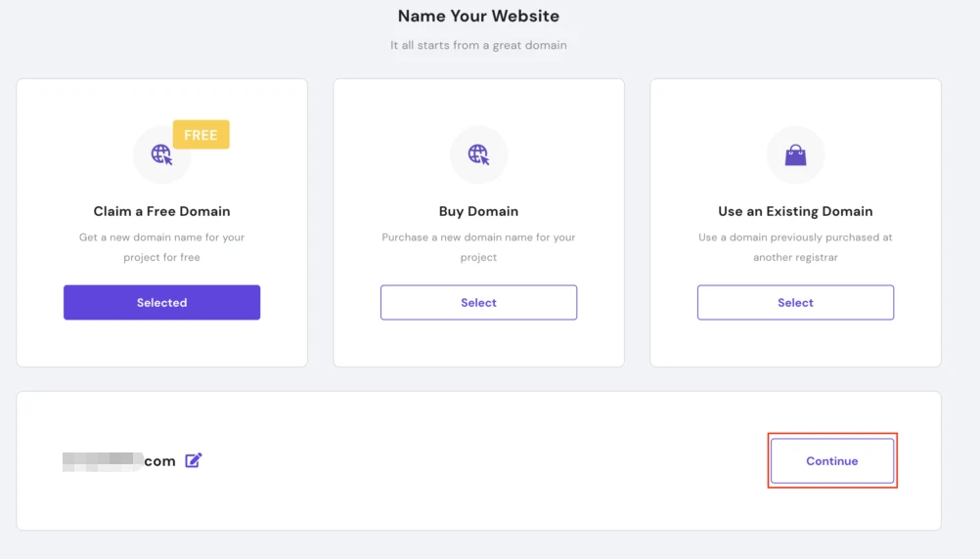Screen dimensions: 980x559
Task: Click the Selected button under Claim a Free Domain
Action: (162, 302)
